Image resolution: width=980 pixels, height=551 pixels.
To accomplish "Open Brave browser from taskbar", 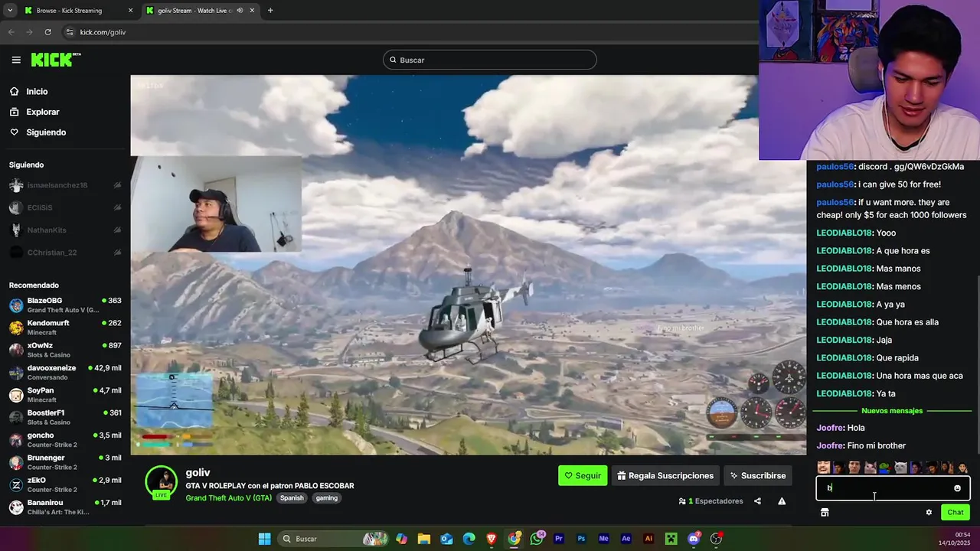I will click(x=492, y=539).
